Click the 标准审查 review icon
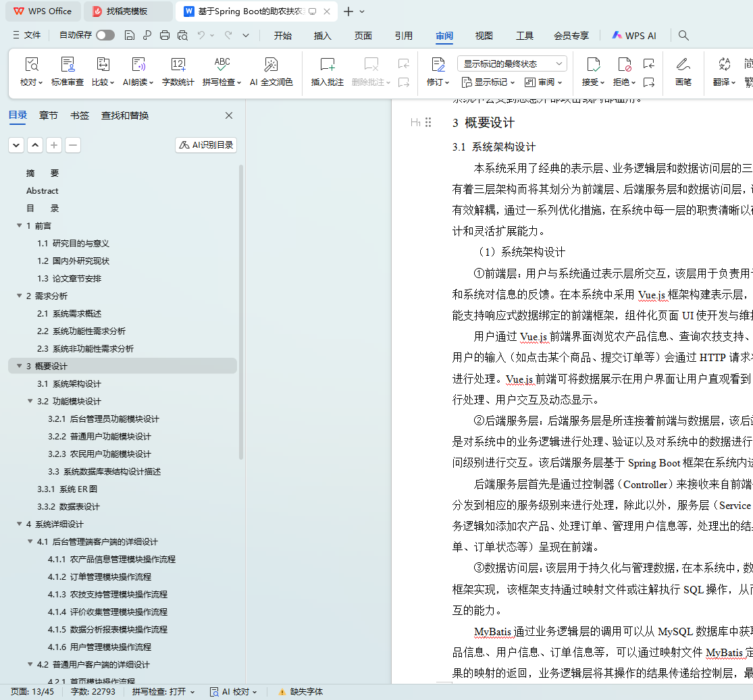The width and height of the screenshot is (753, 700). pos(68,65)
